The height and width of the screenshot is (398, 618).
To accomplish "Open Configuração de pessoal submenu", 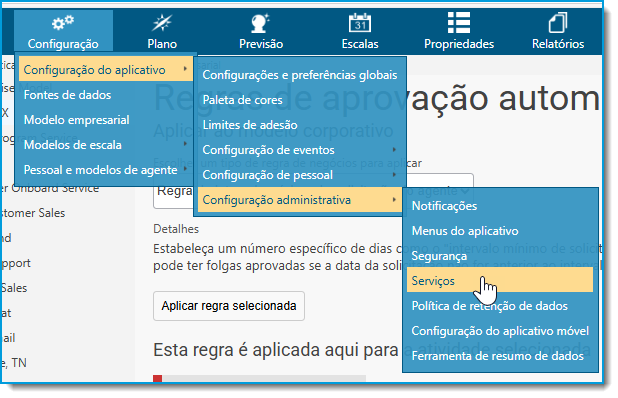I will [300, 175].
